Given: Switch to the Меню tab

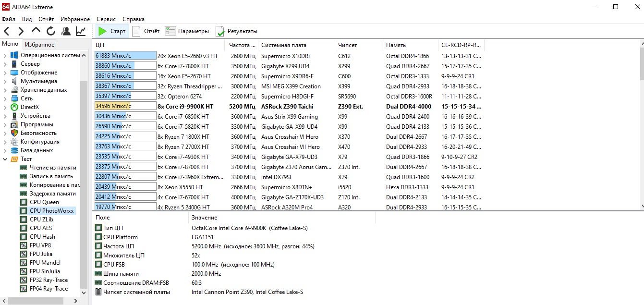Looking at the screenshot, I should pos(10,44).
